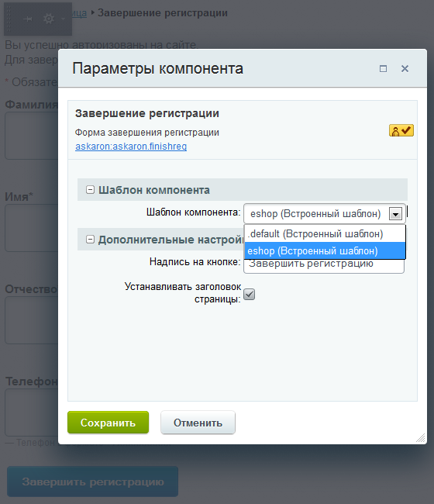Maximize the Параметры компонента dialog

(383, 69)
